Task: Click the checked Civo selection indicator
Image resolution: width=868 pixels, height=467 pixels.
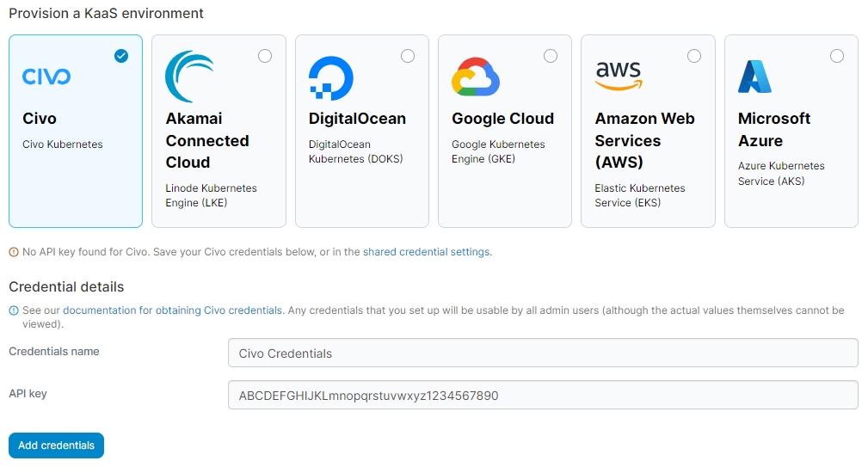Action: [121, 56]
